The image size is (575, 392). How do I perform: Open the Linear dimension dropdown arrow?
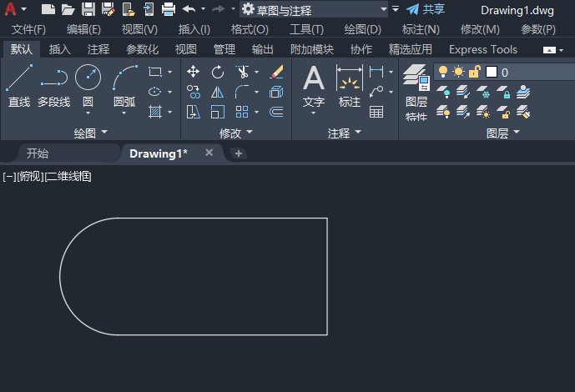coord(391,73)
